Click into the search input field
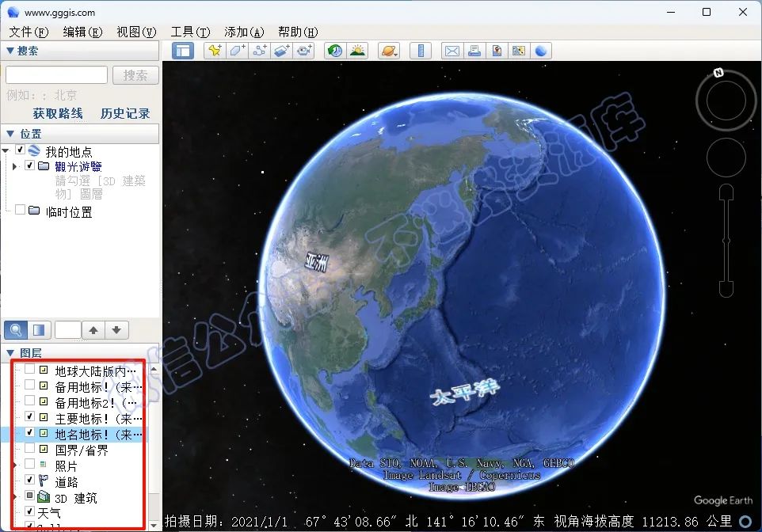The height and width of the screenshot is (532, 762). coord(56,75)
